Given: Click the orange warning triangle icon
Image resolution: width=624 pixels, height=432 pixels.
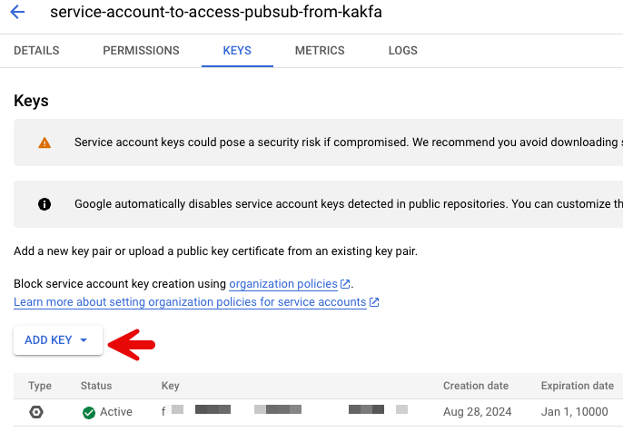Looking at the screenshot, I should pyautogui.click(x=45, y=142).
